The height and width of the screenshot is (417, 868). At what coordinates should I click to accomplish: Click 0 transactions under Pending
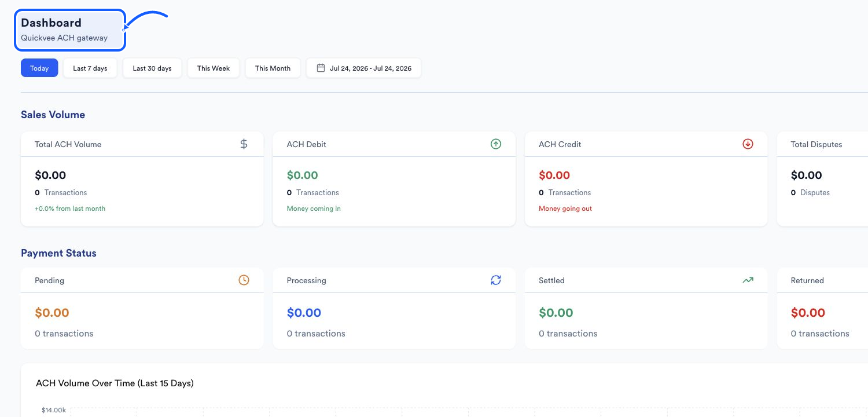point(64,334)
